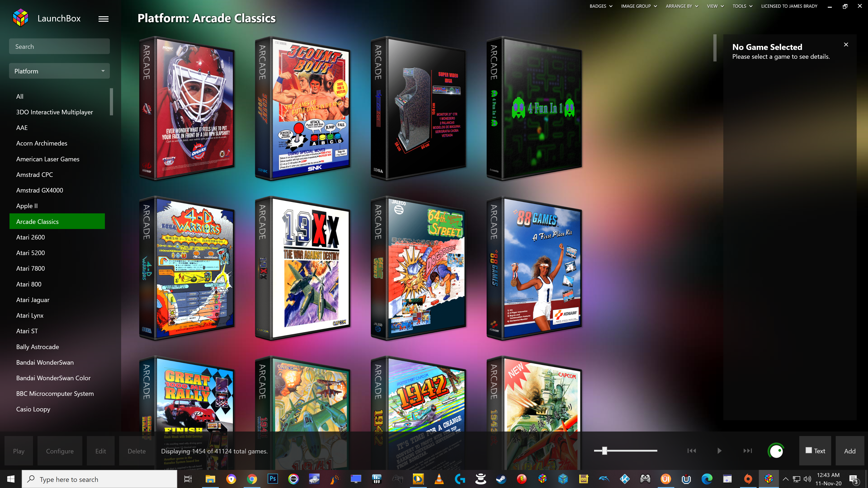Open the red lightning bolt taskbar app
The height and width of the screenshot is (488, 868).
522,479
